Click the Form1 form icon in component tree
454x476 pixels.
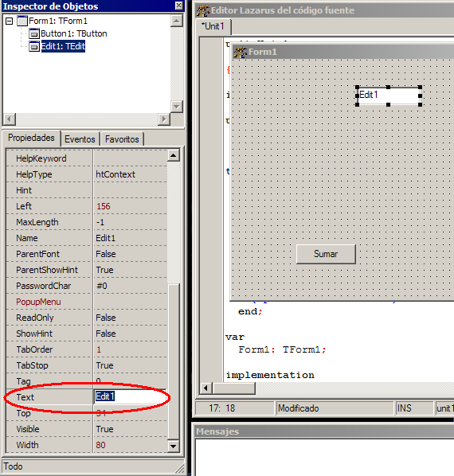[x=22, y=21]
